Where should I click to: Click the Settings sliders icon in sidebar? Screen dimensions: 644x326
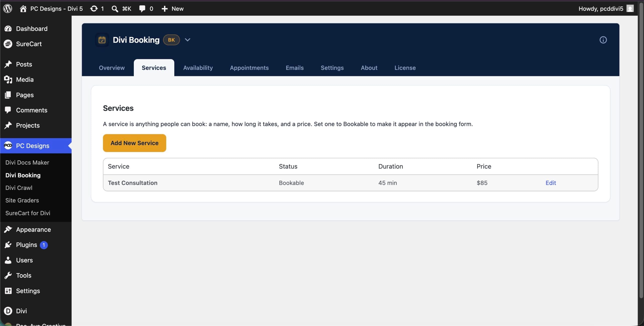(x=8, y=291)
